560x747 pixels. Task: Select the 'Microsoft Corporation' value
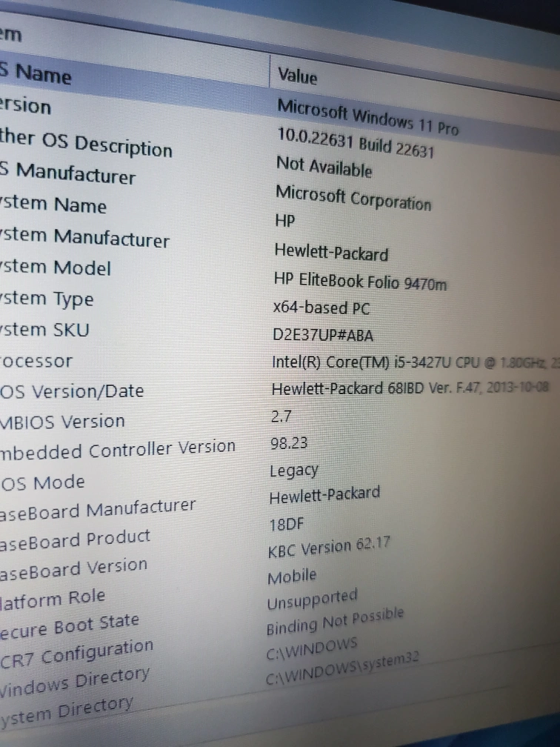[x=353, y=198]
